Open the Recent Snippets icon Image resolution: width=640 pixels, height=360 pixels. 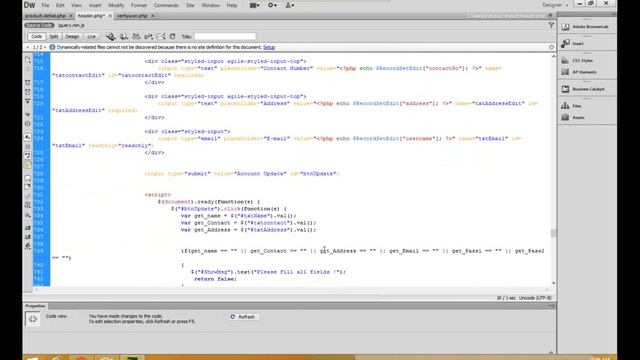(x=28, y=205)
